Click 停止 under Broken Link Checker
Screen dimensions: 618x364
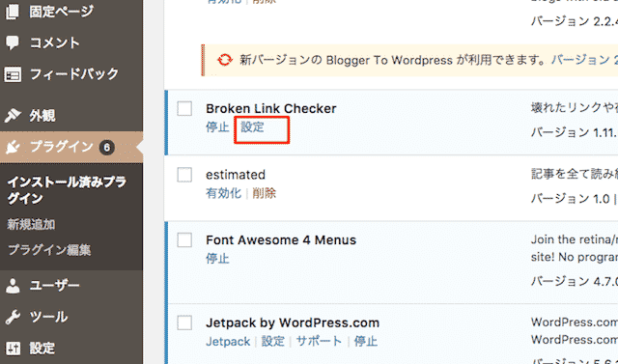click(217, 127)
